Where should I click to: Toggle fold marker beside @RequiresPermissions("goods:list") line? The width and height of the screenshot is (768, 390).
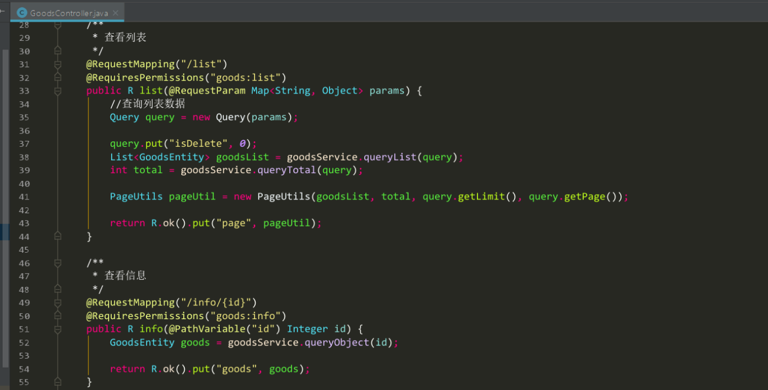click(x=58, y=77)
